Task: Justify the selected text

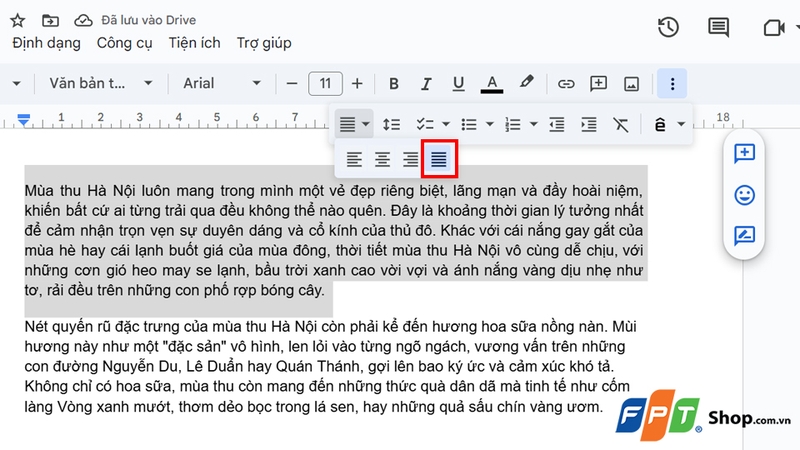Action: tap(439, 160)
